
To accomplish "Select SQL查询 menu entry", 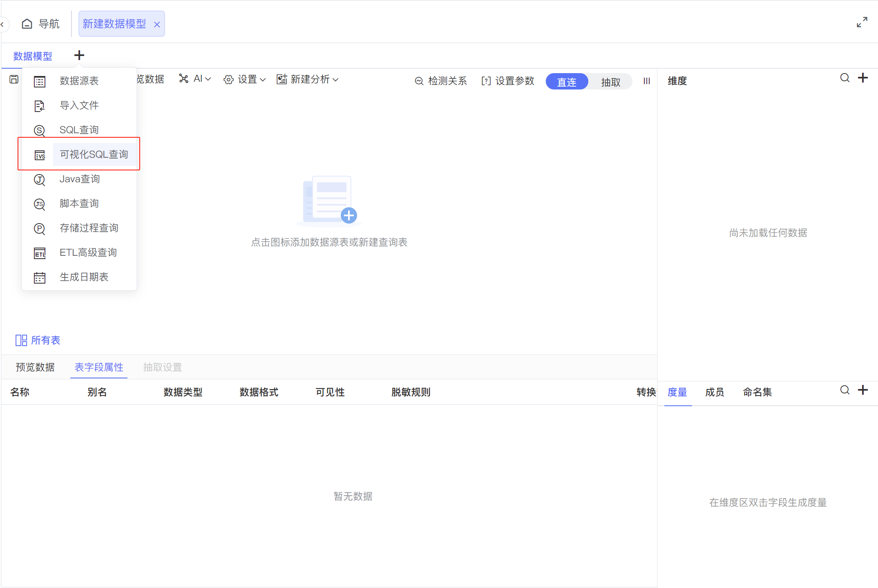I will pyautogui.click(x=79, y=130).
